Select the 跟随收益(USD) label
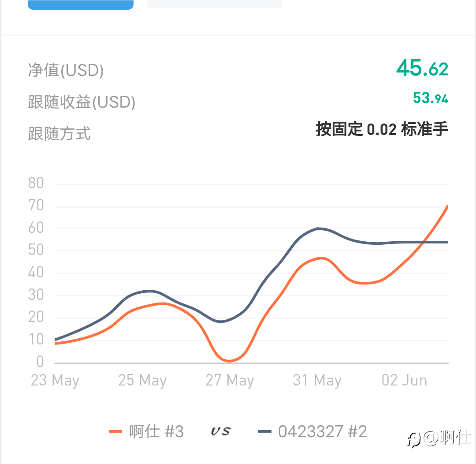476x464 pixels. [82, 102]
